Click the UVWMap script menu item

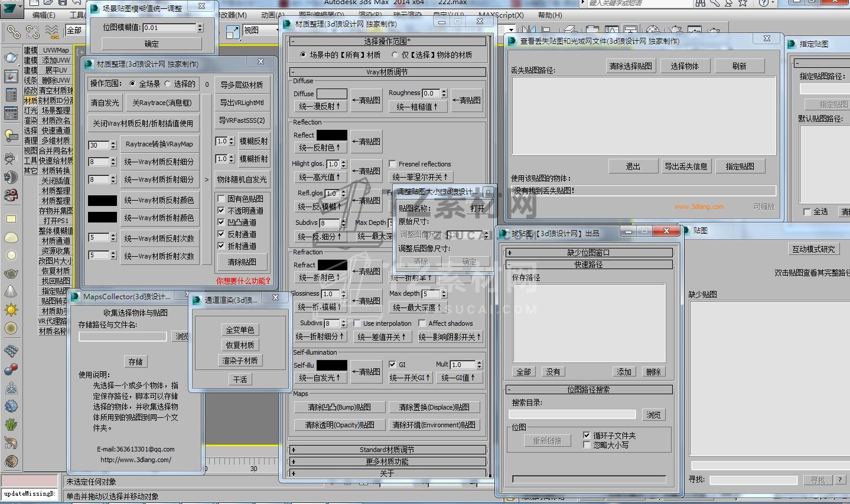(x=56, y=50)
